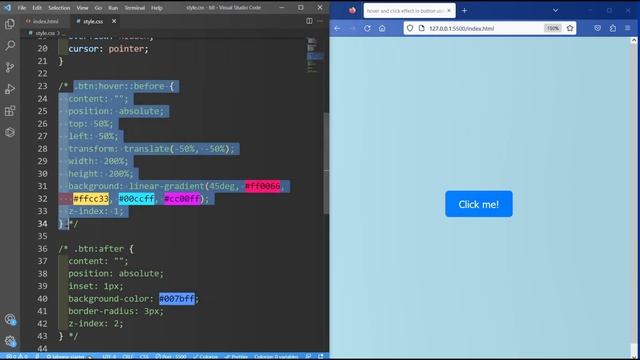Open Source Control view in activity bar
This screenshot has width=640, height=360.
tap(10, 67)
